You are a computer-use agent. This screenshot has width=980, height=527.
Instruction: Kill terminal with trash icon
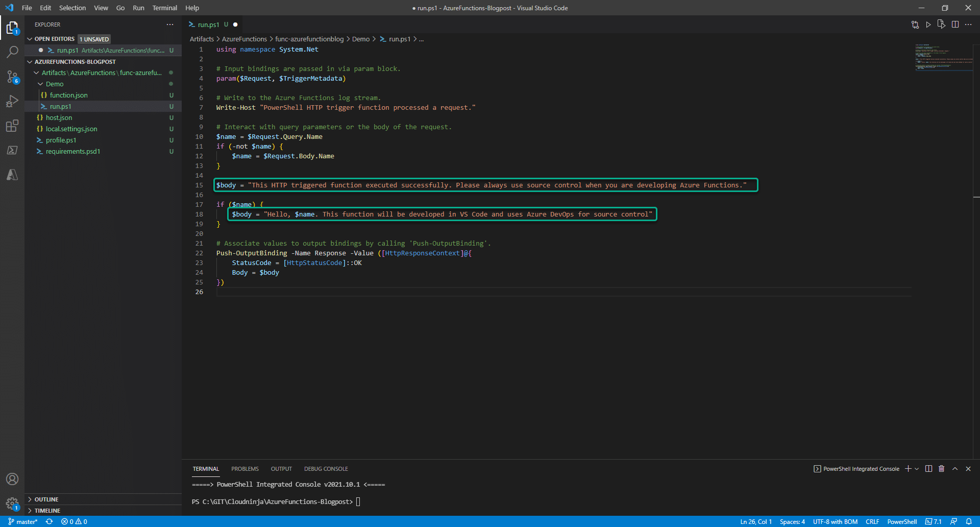tap(942, 469)
